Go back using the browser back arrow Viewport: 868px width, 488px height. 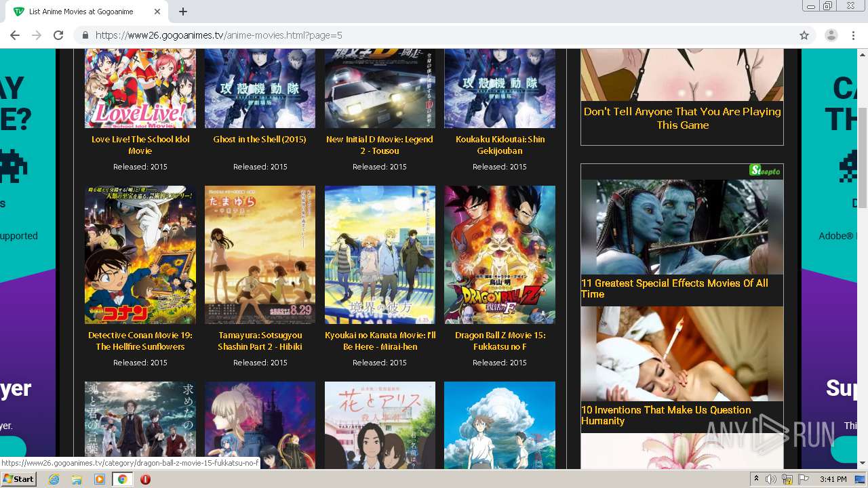pos(15,35)
